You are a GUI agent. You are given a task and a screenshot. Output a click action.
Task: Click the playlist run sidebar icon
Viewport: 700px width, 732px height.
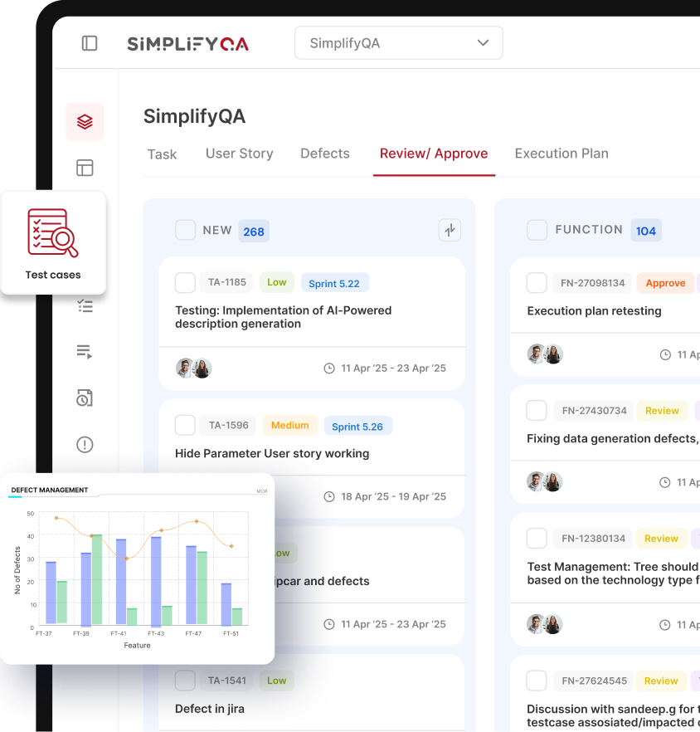pyautogui.click(x=85, y=352)
